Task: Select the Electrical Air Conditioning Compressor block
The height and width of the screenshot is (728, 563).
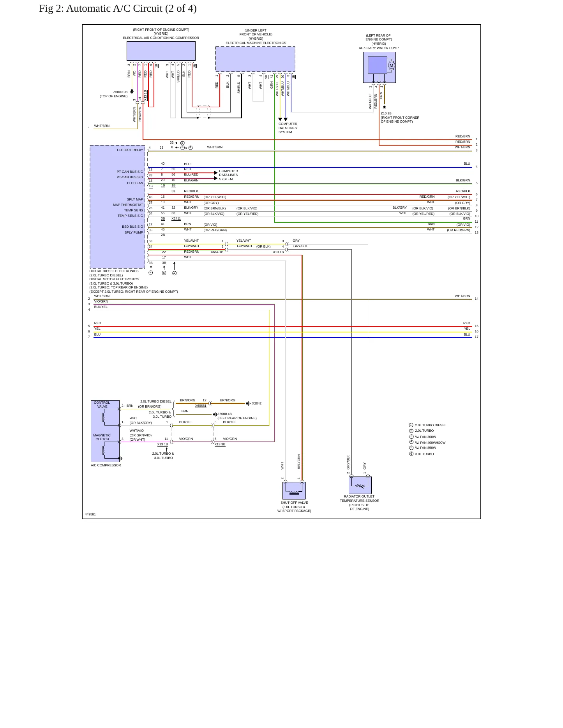Action: (x=161, y=51)
